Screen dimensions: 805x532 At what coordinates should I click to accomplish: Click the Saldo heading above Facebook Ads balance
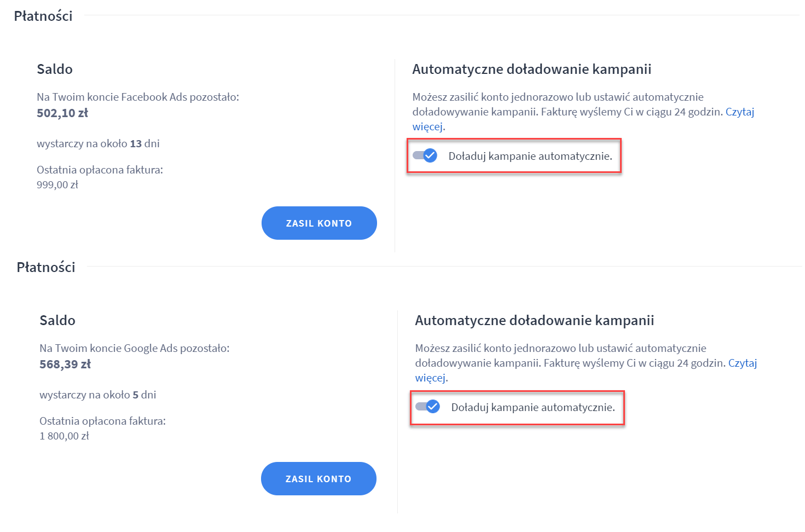pos(55,70)
